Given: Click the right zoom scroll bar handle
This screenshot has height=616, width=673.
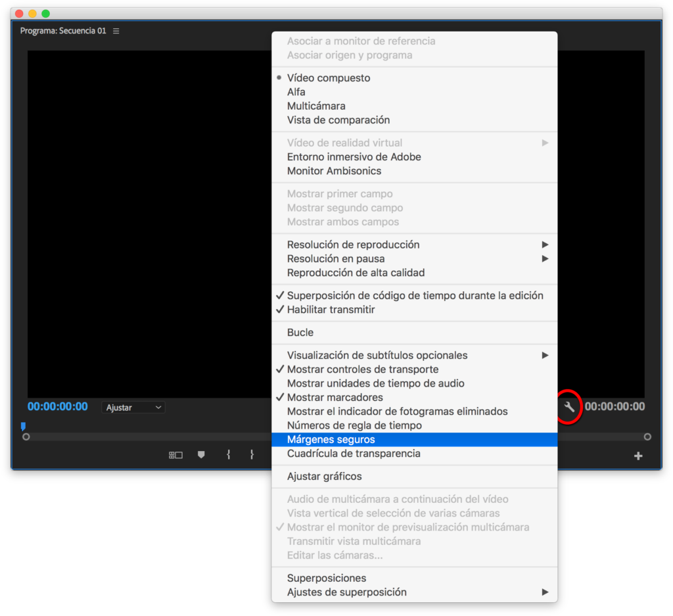Looking at the screenshot, I should pyautogui.click(x=647, y=437).
